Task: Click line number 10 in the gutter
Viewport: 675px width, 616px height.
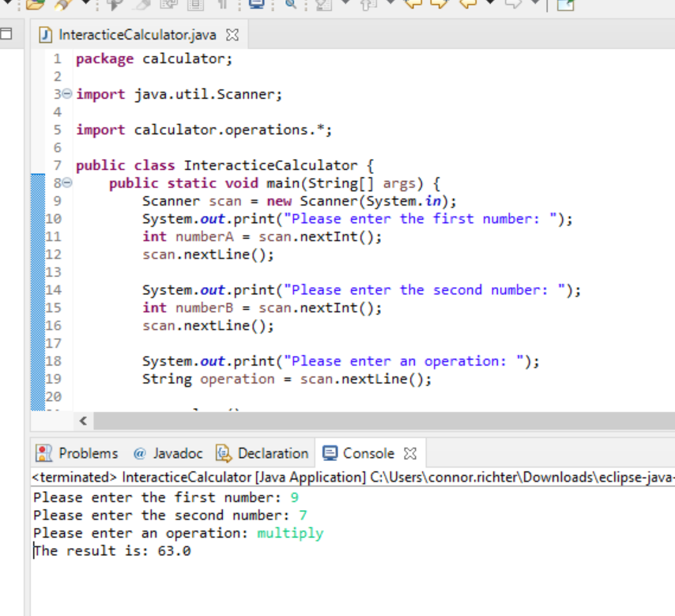Action: [x=54, y=219]
